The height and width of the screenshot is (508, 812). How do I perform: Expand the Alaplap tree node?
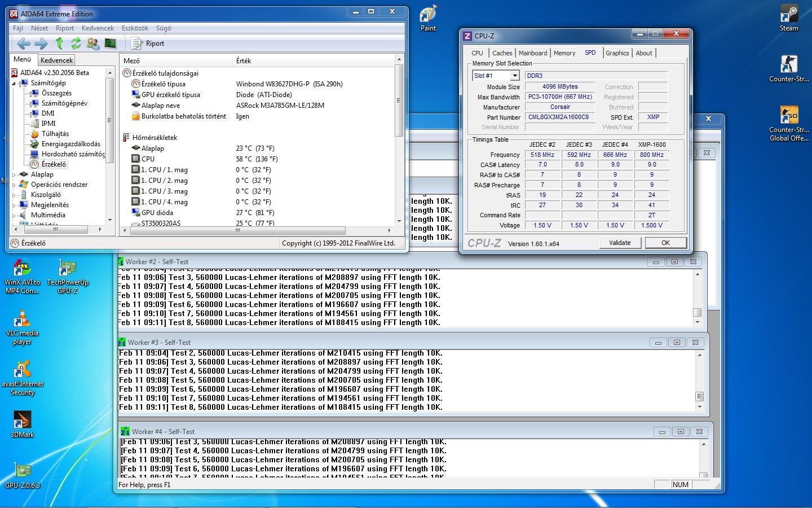pyautogui.click(x=15, y=174)
